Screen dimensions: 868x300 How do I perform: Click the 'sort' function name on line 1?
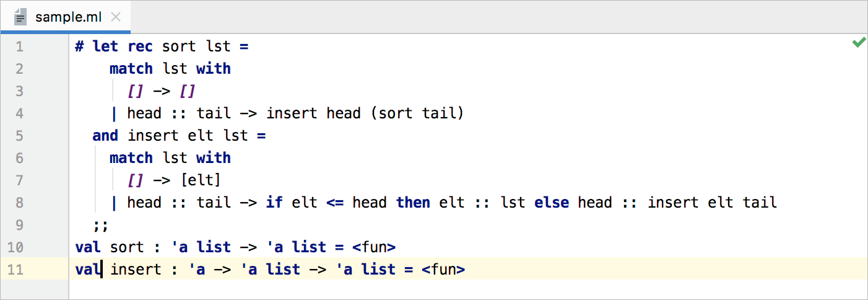click(x=178, y=46)
